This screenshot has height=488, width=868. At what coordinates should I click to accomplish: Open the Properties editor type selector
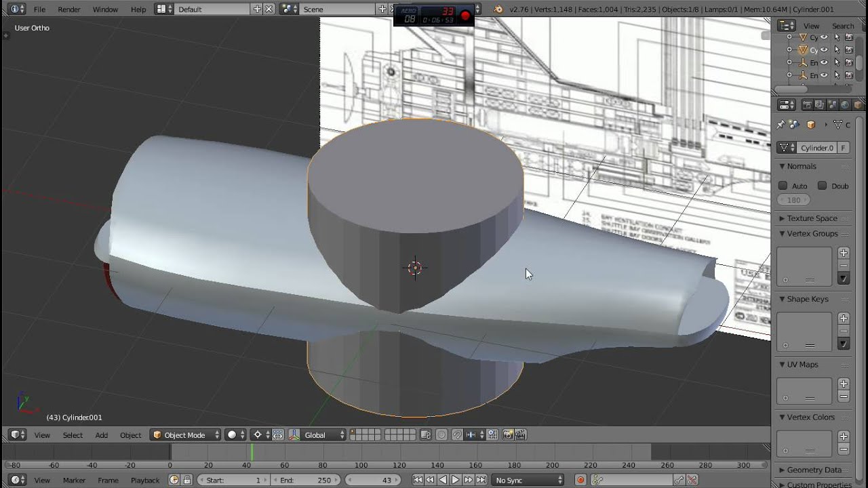pos(786,105)
